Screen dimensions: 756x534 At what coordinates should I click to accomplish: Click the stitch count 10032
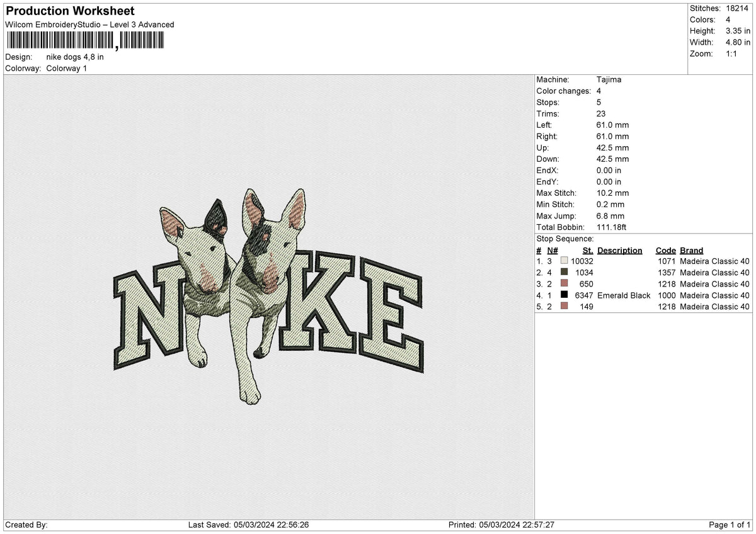coord(582,261)
